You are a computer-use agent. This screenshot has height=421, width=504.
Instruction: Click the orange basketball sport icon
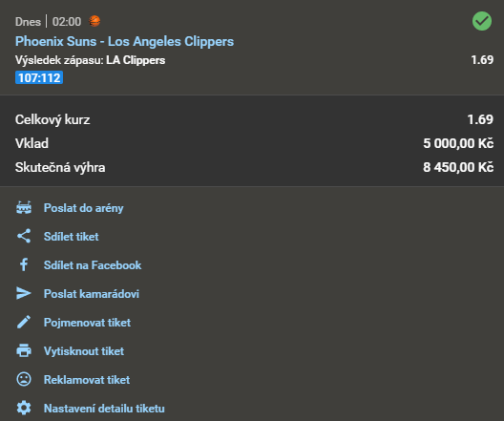(94, 21)
